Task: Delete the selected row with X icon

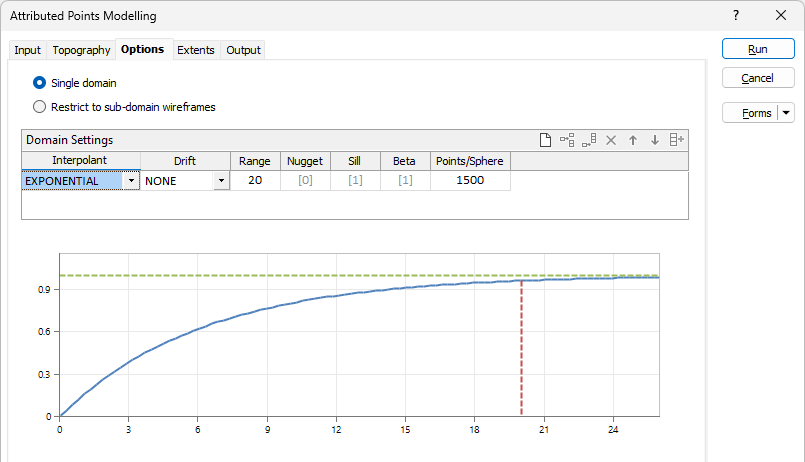Action: coord(611,140)
